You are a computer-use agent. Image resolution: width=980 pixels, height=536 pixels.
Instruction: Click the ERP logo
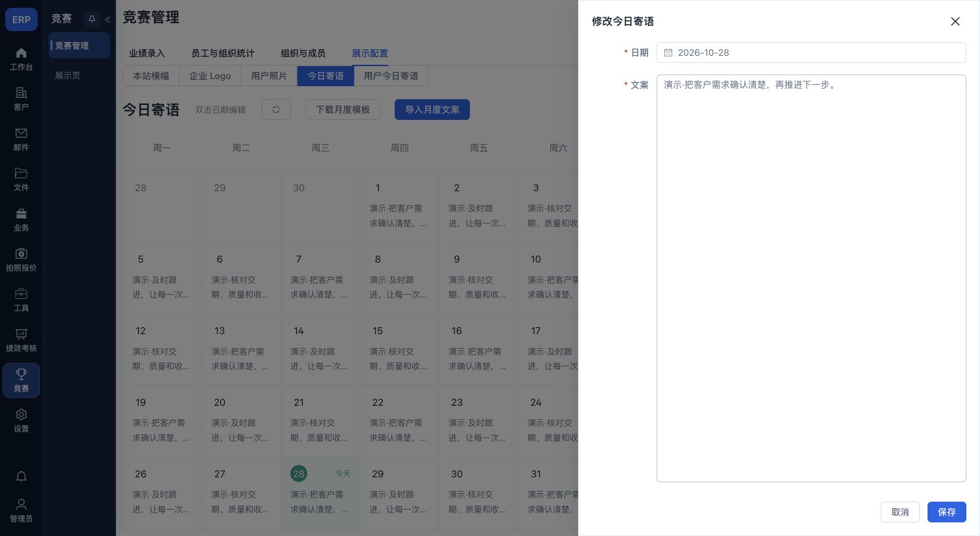21,19
